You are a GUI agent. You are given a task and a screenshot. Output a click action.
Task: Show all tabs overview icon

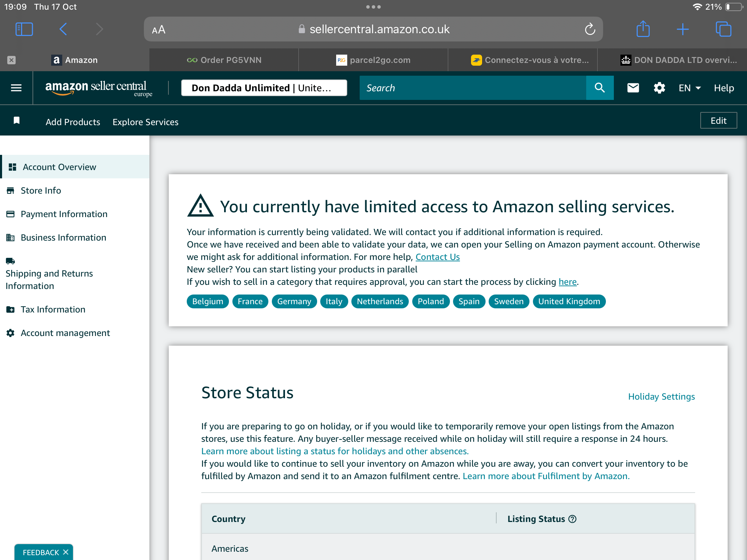tap(723, 29)
